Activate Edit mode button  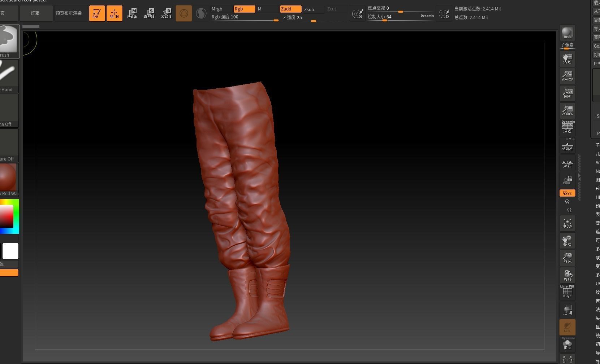coord(97,13)
